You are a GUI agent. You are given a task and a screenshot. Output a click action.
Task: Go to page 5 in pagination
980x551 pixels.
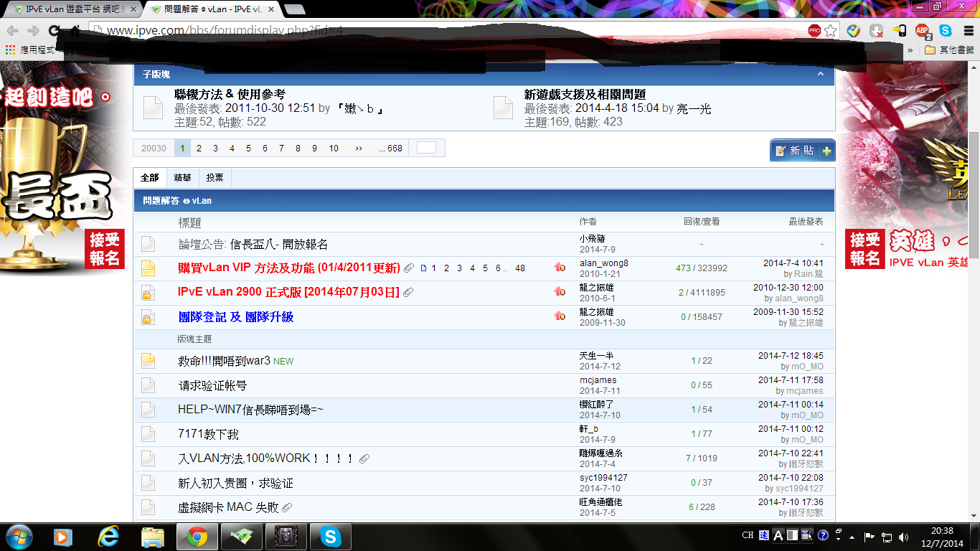248,149
